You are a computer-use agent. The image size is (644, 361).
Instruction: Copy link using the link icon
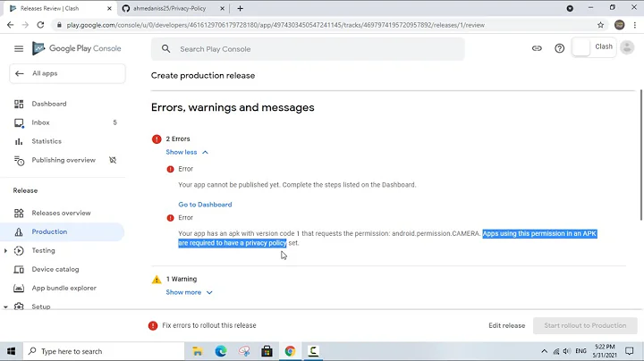[537, 48]
